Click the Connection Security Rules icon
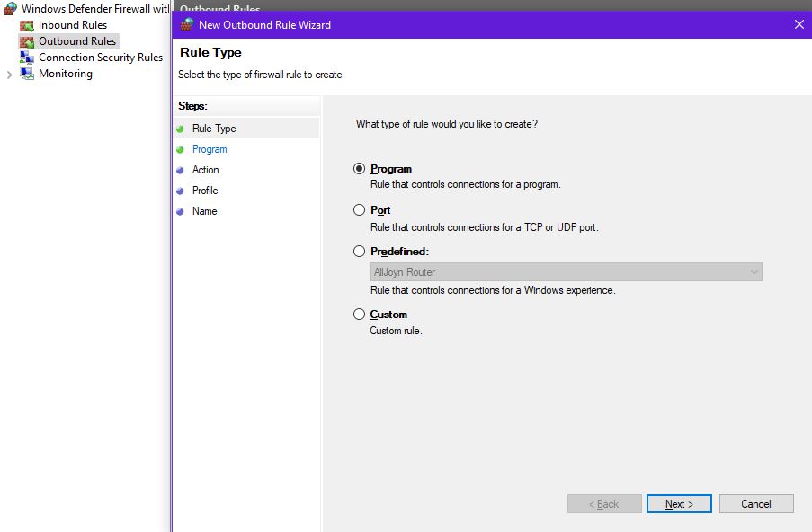The image size is (812, 532). pos(27,58)
